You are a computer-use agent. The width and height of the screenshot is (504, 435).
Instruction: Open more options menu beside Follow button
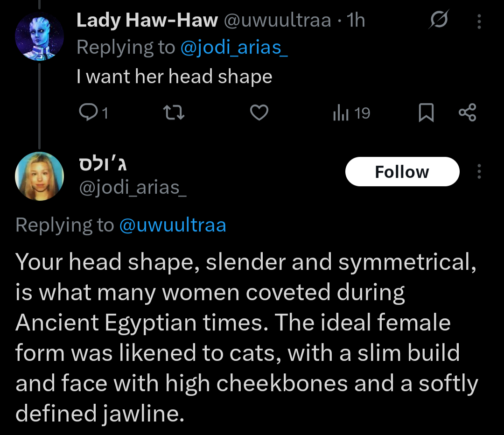[x=479, y=172]
